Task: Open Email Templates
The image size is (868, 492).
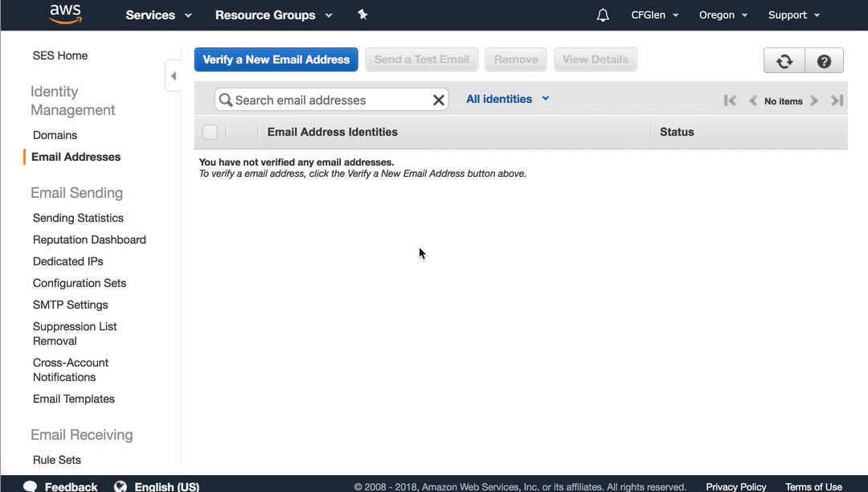Action: coord(74,399)
